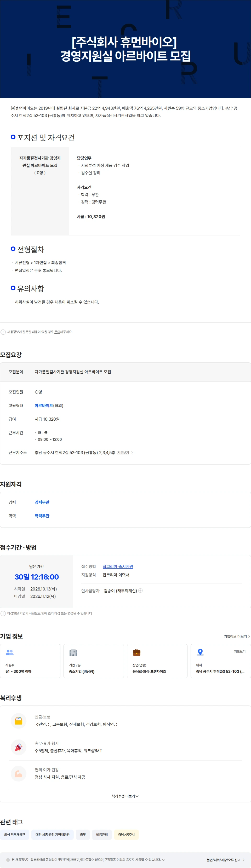Screen dimensions: 251x868
Task: Click the 편의·여가·건강 arm icon
Action: click(x=19, y=774)
